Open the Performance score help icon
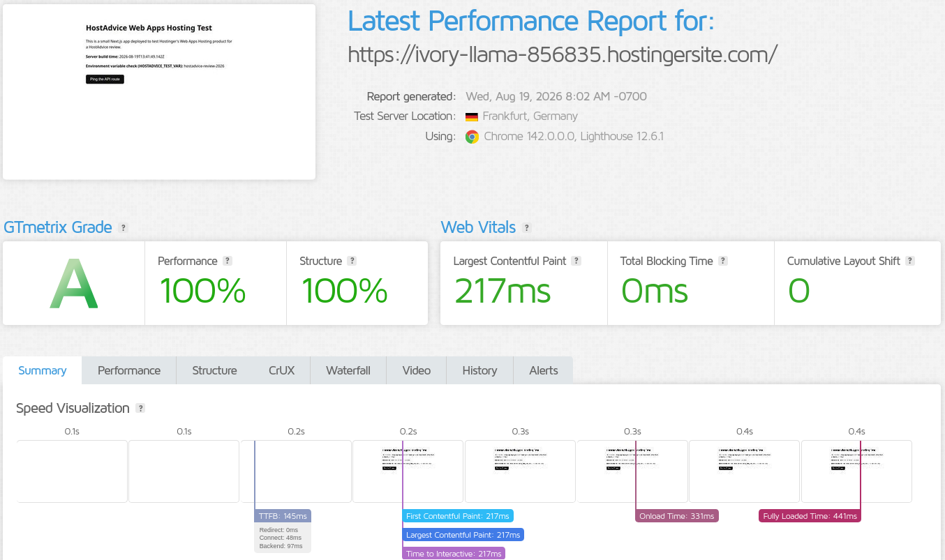Image resolution: width=945 pixels, height=560 pixels. click(228, 261)
